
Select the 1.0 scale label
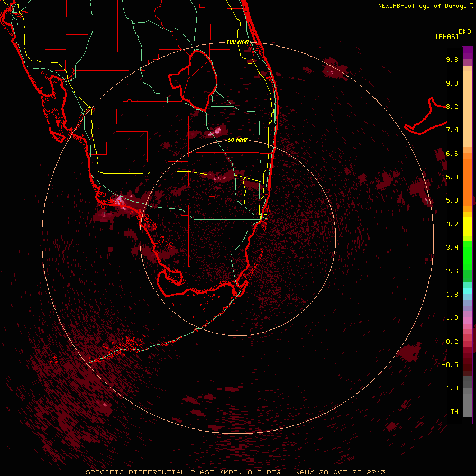452,318
